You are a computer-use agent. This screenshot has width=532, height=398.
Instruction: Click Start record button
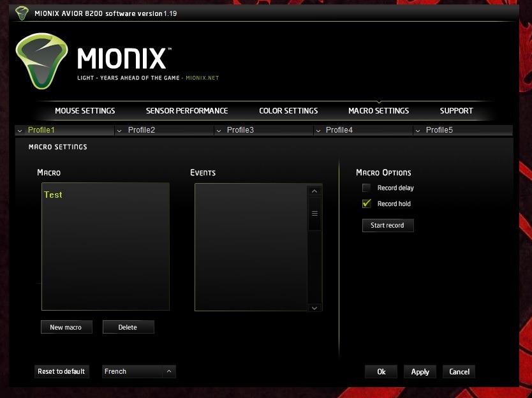pos(388,225)
